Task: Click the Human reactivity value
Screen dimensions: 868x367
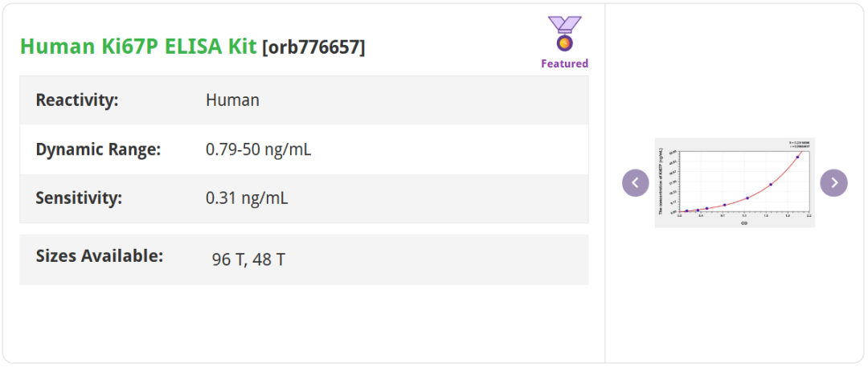Action: coord(232,100)
